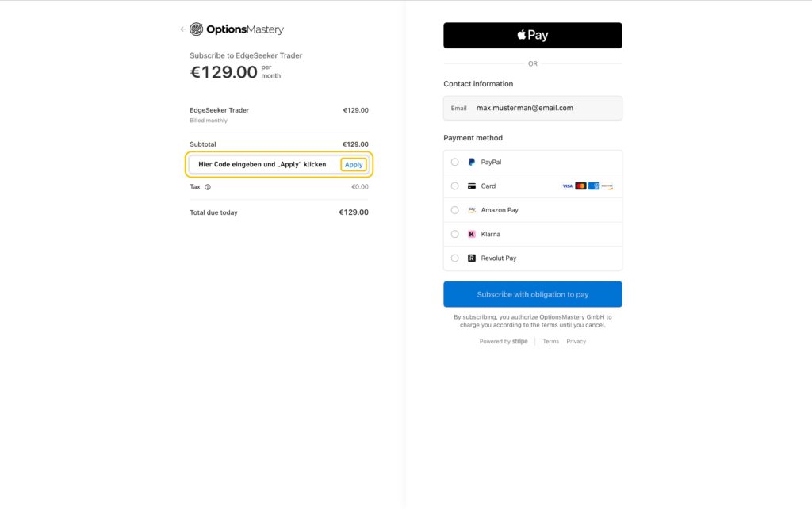
Task: Click the PayPal logo icon
Action: (471, 162)
